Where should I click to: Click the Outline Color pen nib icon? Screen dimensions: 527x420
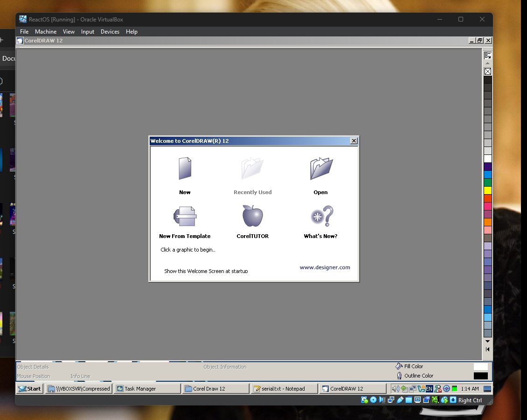pos(399,376)
